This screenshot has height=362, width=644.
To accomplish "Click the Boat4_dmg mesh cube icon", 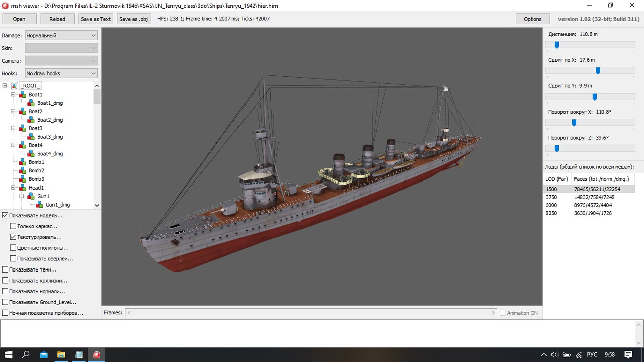I will (31, 154).
